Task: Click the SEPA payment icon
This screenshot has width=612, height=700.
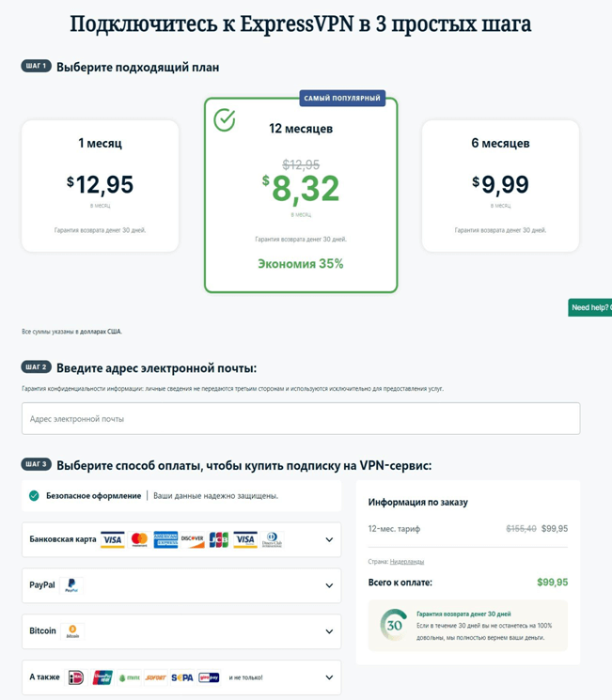Action: tap(181, 677)
